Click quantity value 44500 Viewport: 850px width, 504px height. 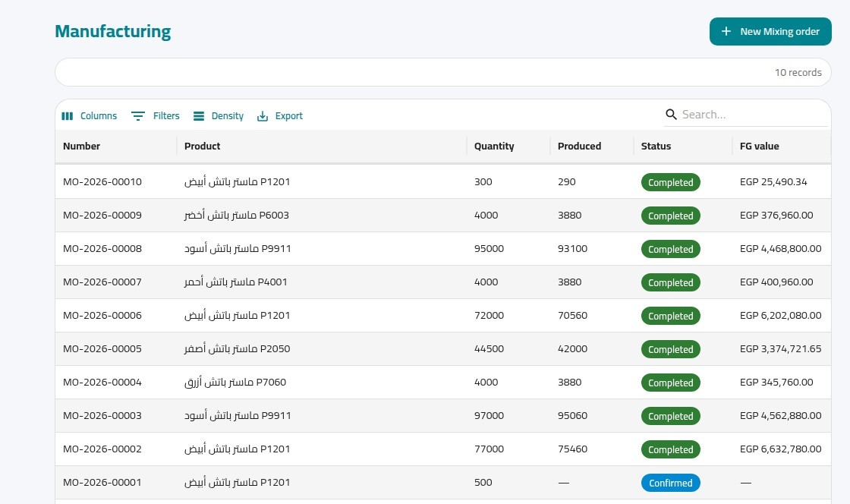(x=489, y=349)
